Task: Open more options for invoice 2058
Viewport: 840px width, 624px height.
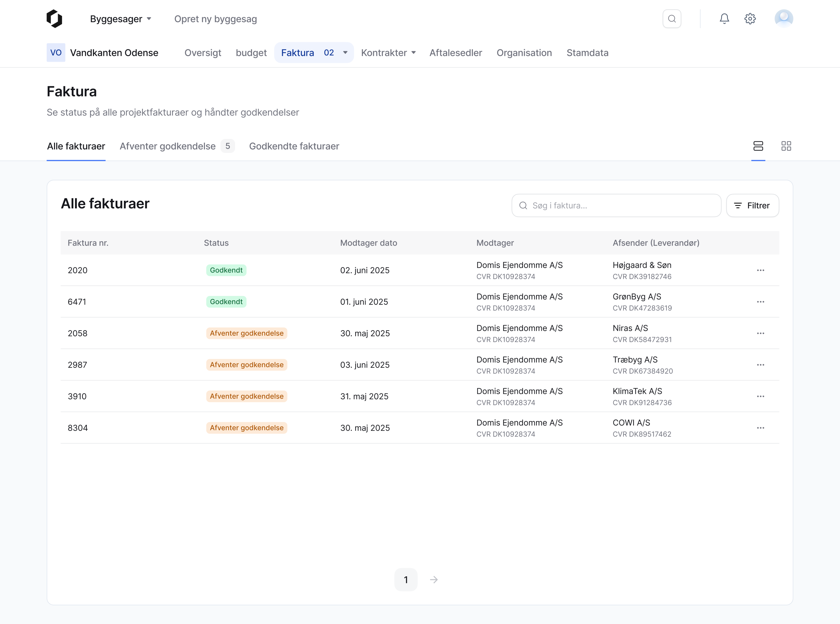Action: click(760, 333)
